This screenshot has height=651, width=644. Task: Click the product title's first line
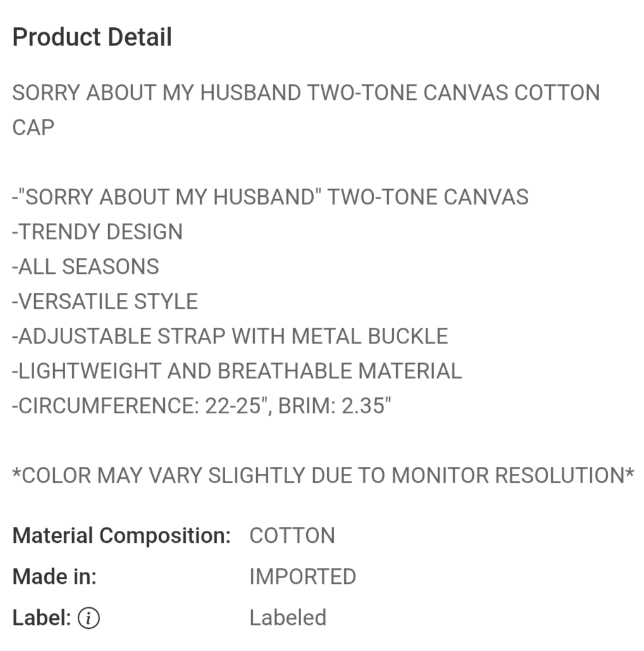coord(306,93)
